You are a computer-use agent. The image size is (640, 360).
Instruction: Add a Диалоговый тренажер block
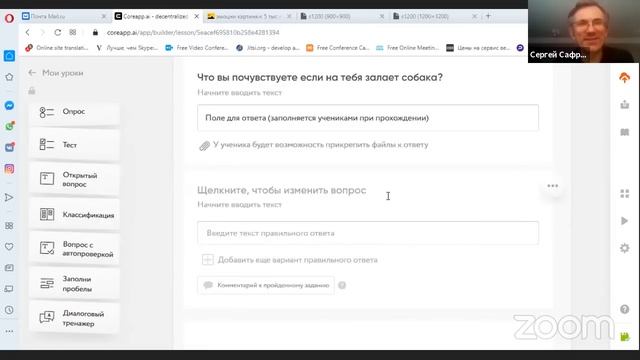pos(74,318)
